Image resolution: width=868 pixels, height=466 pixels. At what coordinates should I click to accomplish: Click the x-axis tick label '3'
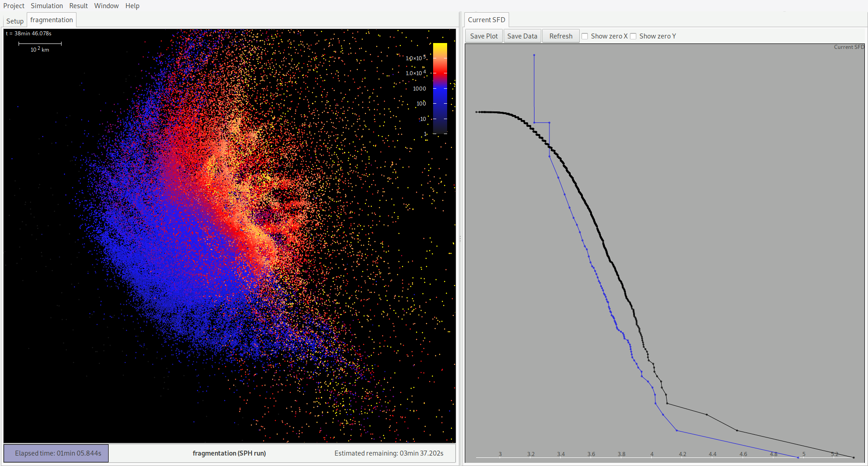pos(500,454)
